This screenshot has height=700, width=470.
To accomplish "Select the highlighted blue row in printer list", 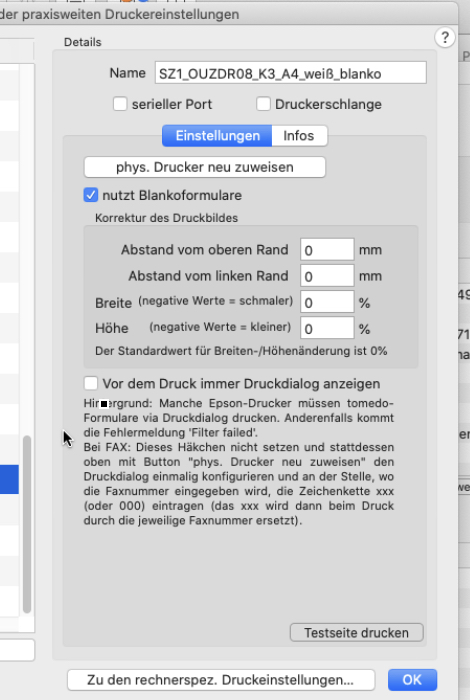I will 9,479.
